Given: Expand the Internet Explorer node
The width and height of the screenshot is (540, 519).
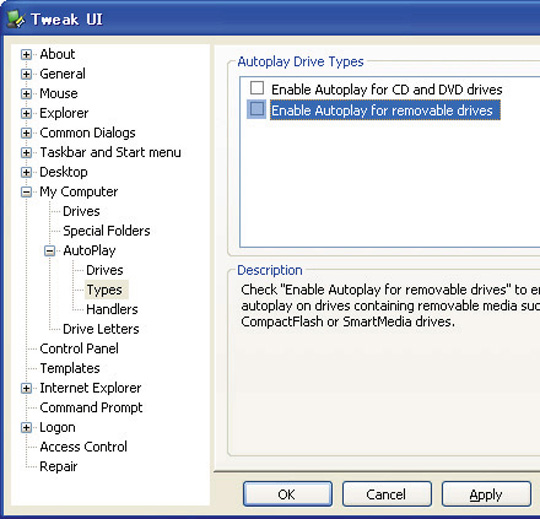Looking at the screenshot, I should (26, 388).
